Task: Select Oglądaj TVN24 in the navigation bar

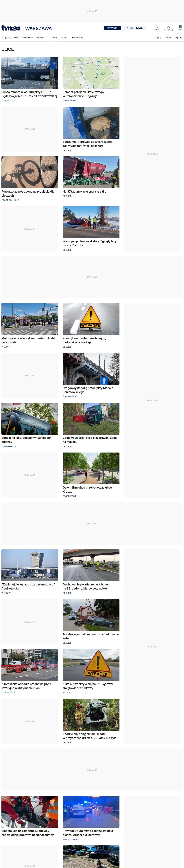Action: (10, 38)
